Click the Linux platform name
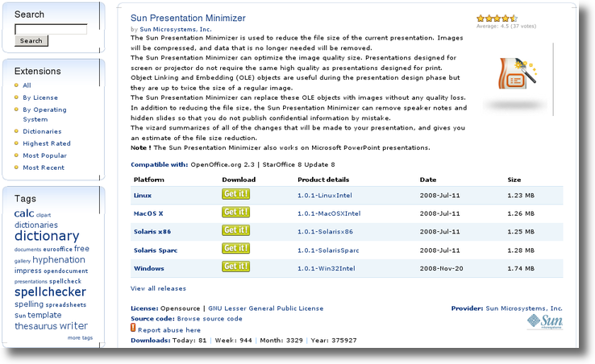Image resolution: width=595 pixels, height=364 pixels. click(143, 195)
